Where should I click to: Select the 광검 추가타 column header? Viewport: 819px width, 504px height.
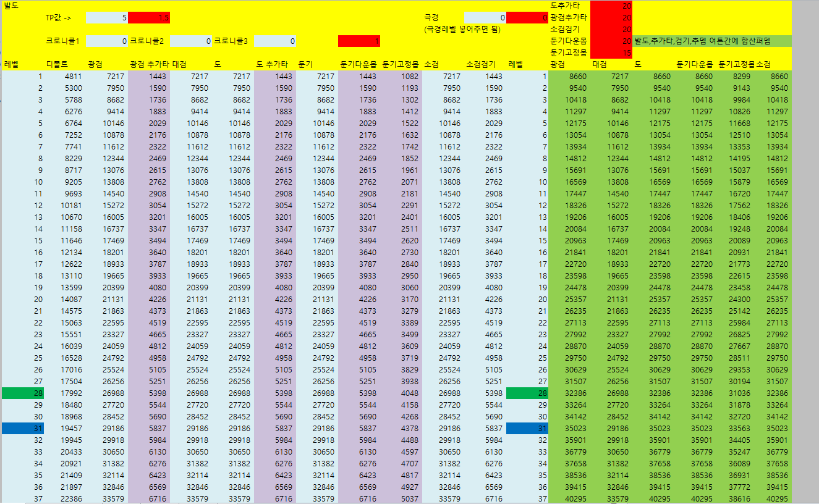coord(149,64)
